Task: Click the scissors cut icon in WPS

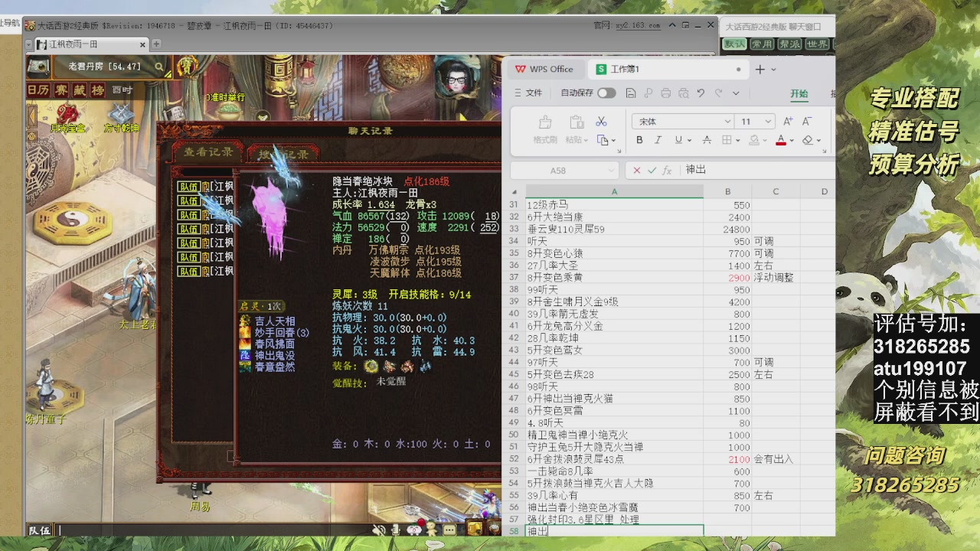Action: (x=601, y=122)
